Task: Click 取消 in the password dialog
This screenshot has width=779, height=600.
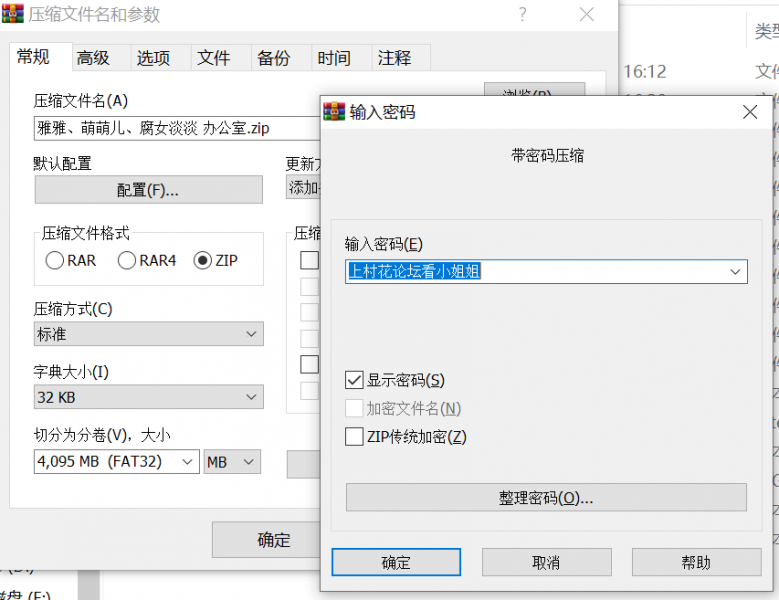Action: point(546,562)
